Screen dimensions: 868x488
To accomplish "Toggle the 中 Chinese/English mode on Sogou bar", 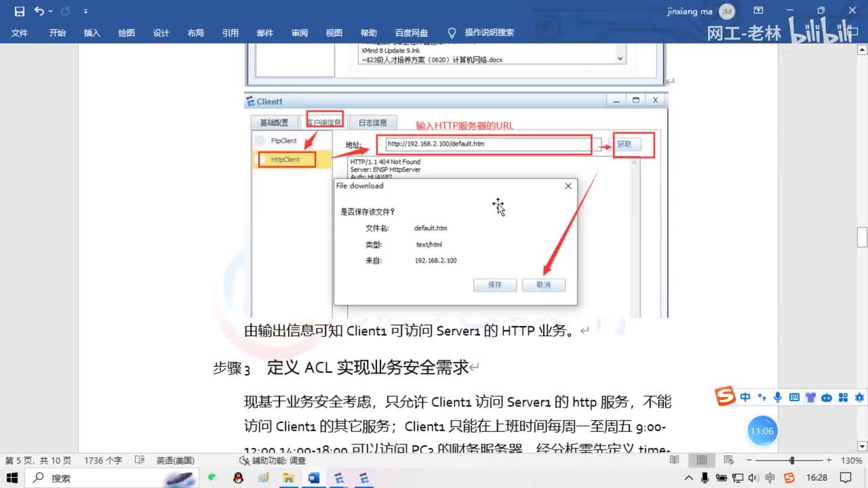I will click(745, 397).
